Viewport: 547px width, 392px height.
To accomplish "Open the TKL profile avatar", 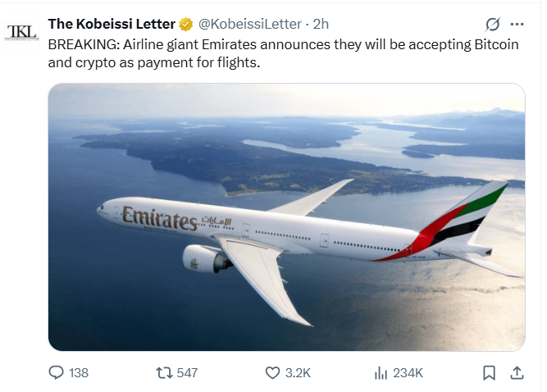I will coord(21,33).
